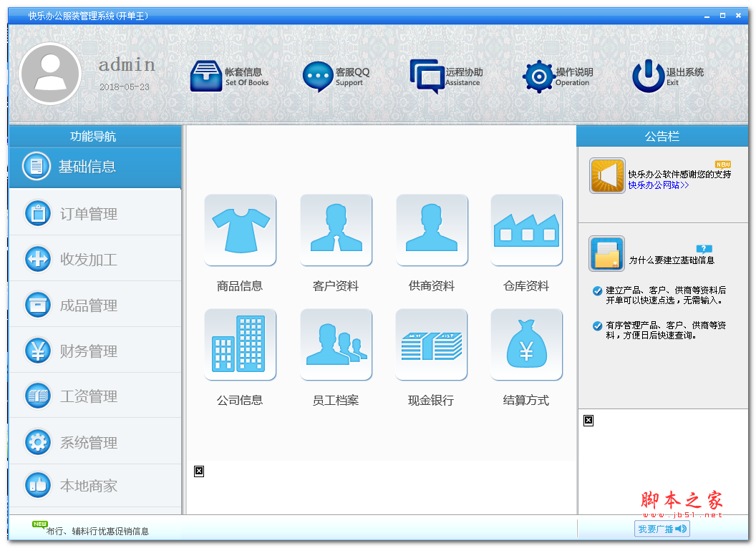Expand the 工资管理 navigation section

click(x=89, y=396)
